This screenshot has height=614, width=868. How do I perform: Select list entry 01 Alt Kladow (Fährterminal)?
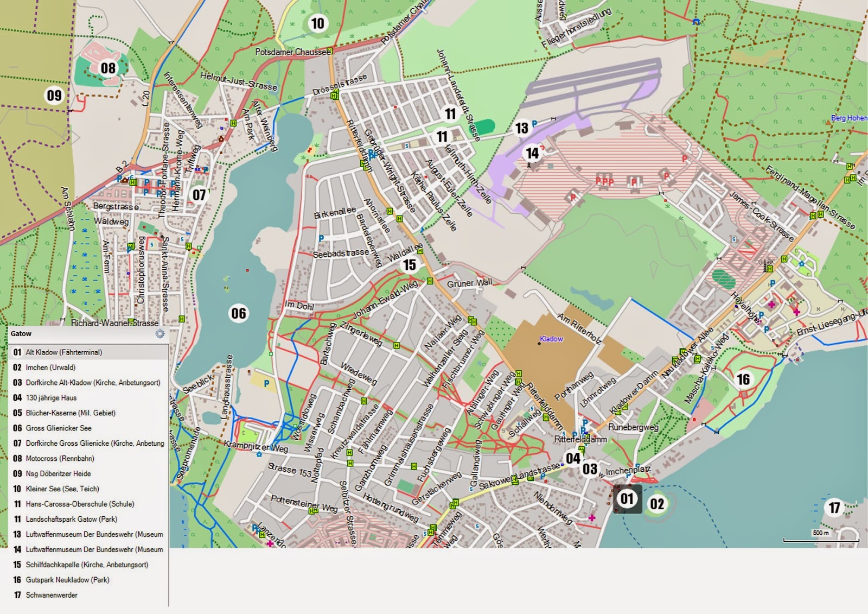[88, 352]
